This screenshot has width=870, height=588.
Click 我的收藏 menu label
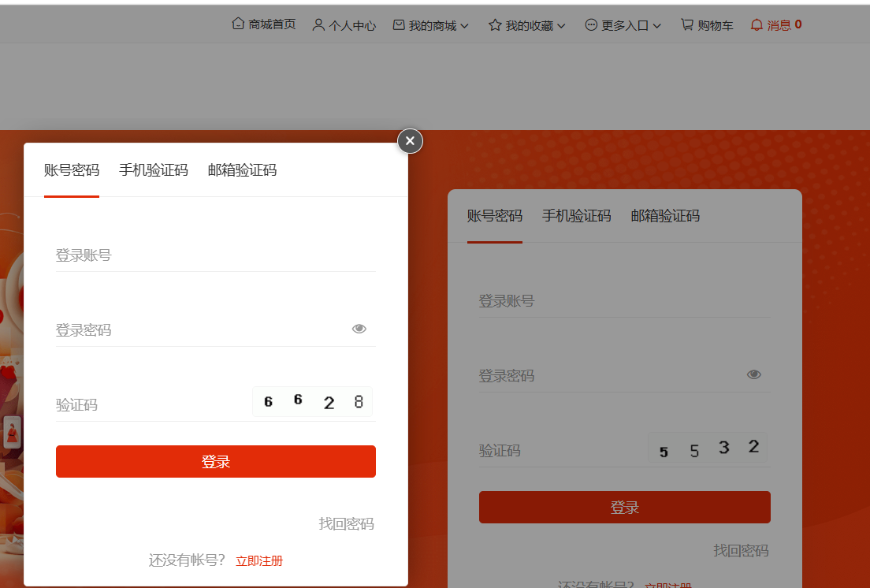pyautogui.click(x=530, y=25)
